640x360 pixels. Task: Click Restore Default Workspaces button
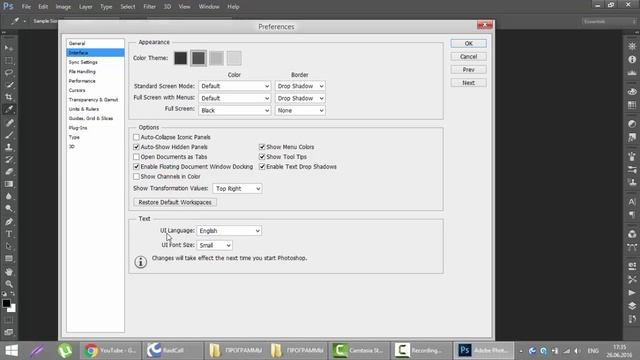coord(175,202)
